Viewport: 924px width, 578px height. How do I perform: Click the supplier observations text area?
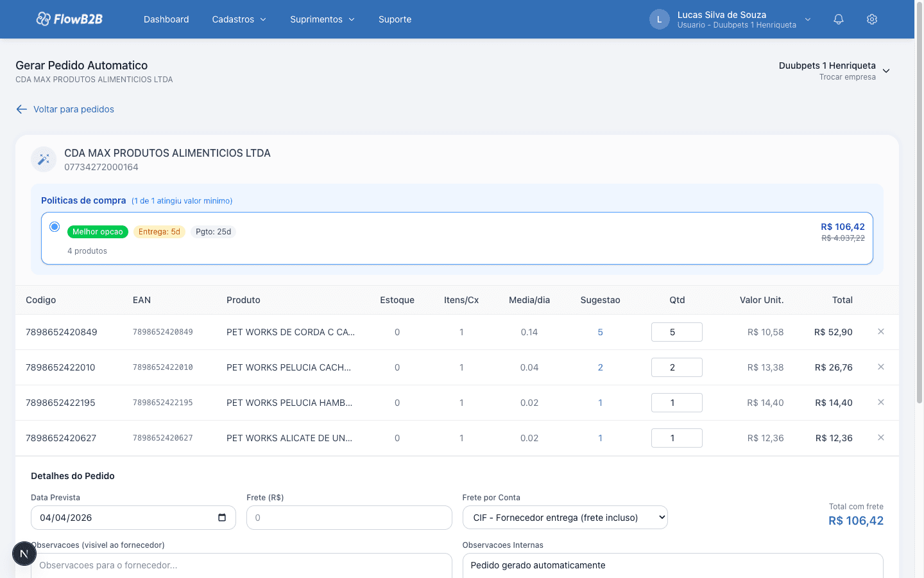tap(241, 566)
